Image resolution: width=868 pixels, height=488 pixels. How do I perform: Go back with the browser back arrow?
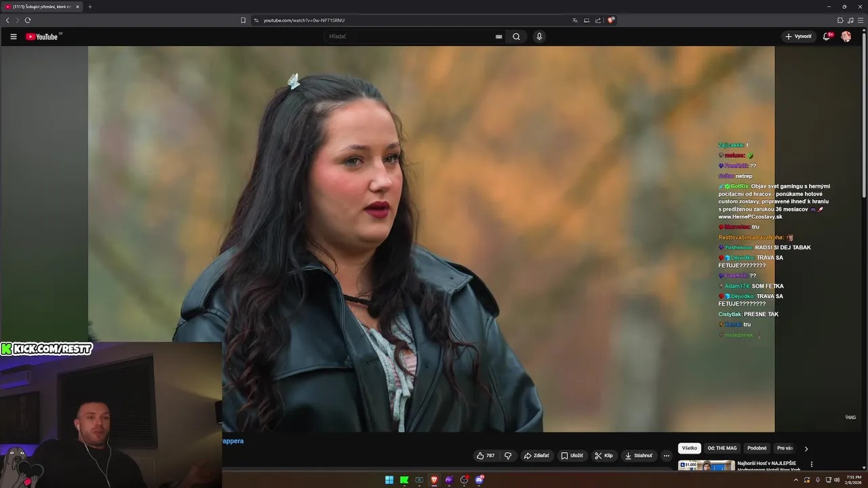coord(7,20)
